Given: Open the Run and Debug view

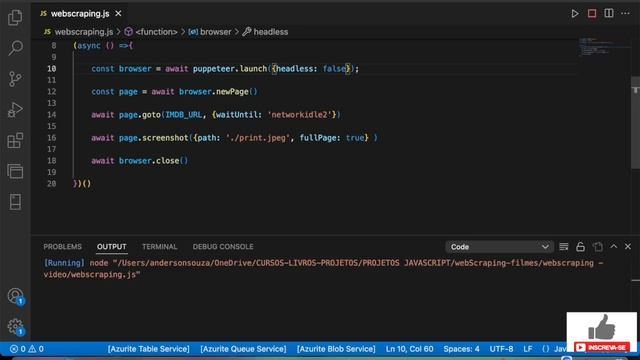Looking at the screenshot, I should (x=15, y=109).
